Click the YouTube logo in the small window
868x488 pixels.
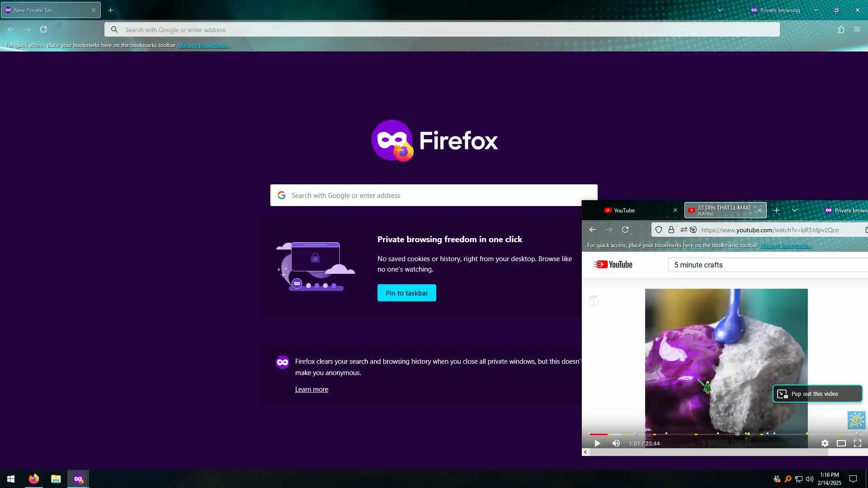613,265
